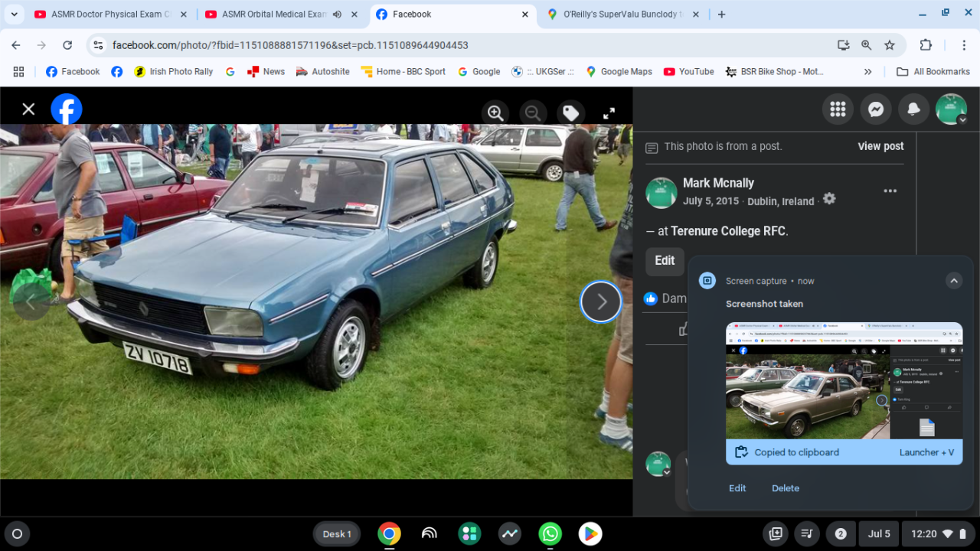The height and width of the screenshot is (551, 980).
Task: Open the Facebook menu grid
Action: pos(838,109)
